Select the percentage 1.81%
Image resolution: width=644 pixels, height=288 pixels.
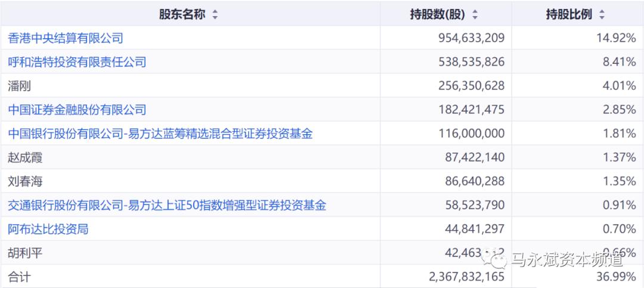coord(618,134)
